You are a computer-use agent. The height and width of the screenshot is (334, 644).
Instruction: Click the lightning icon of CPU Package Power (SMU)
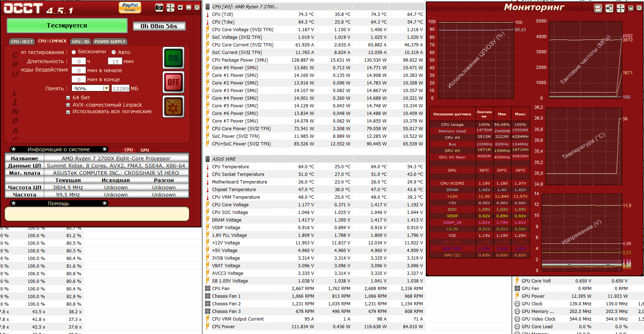click(208, 60)
